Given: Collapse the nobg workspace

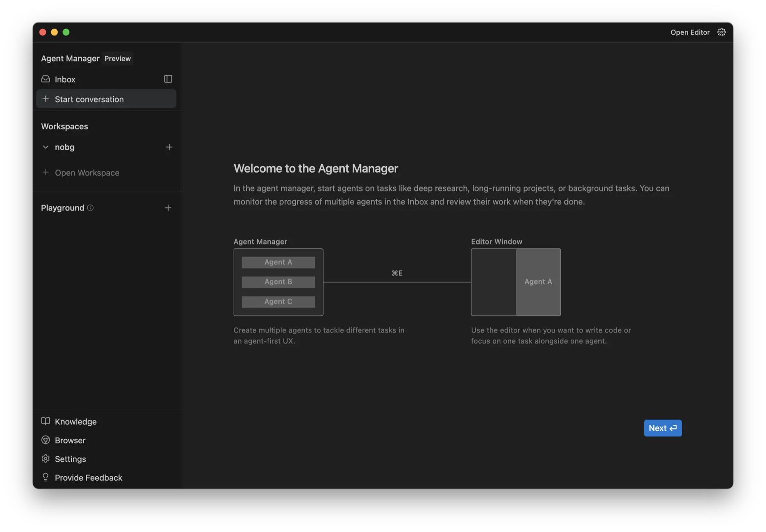Looking at the screenshot, I should tap(46, 147).
